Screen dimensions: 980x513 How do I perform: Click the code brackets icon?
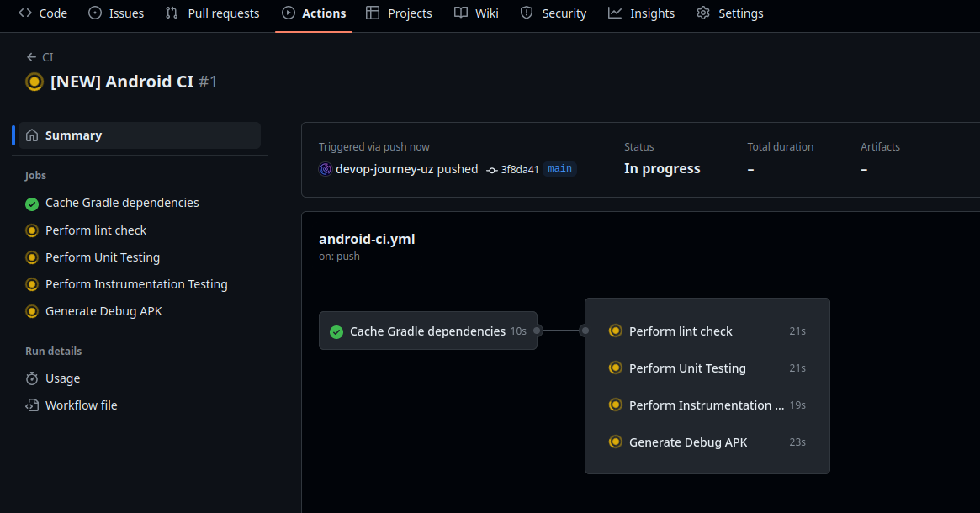click(25, 13)
